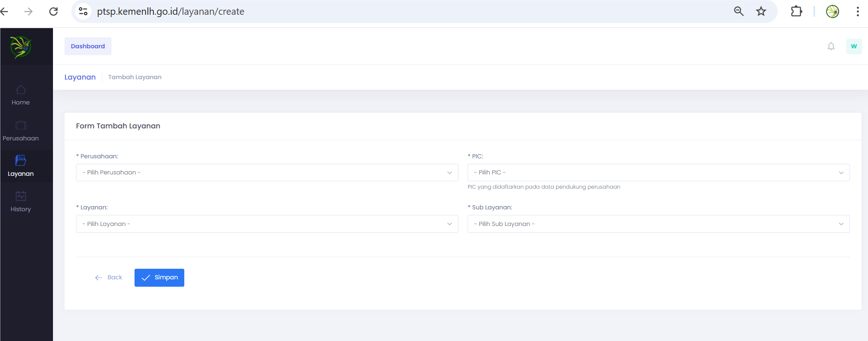Click the notification bell icon

(x=831, y=46)
